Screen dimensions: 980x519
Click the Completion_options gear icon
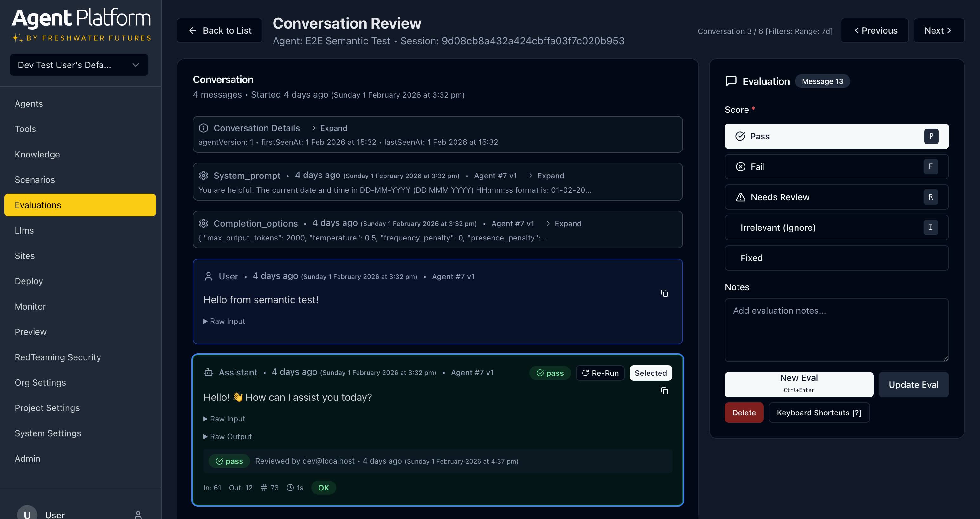(x=203, y=224)
